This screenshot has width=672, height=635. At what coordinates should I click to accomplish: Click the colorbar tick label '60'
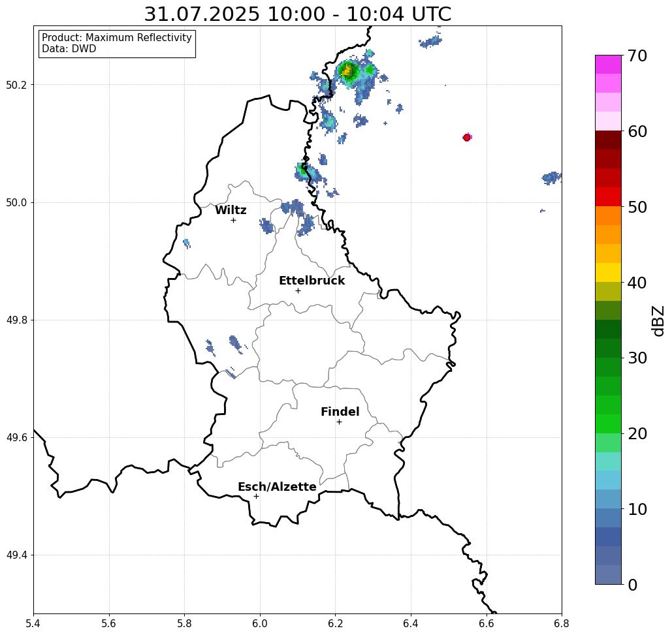(637, 131)
